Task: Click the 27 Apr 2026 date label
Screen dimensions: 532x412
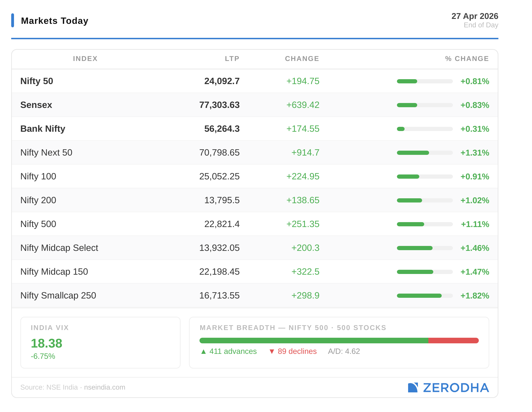Action: click(x=475, y=16)
